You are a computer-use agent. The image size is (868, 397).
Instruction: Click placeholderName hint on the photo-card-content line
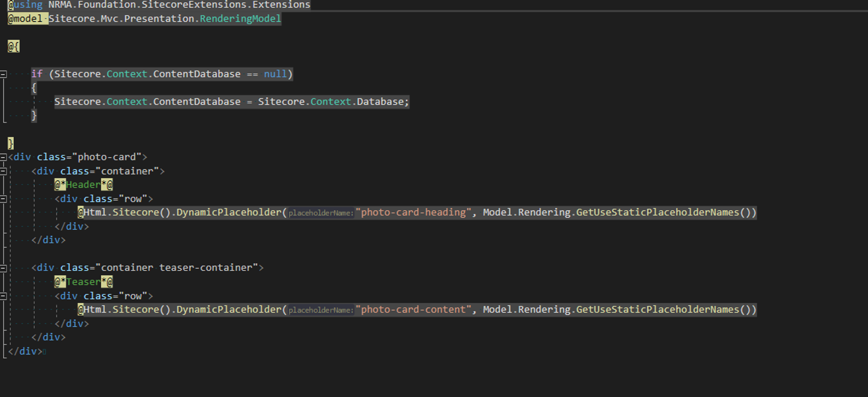pyautogui.click(x=321, y=310)
